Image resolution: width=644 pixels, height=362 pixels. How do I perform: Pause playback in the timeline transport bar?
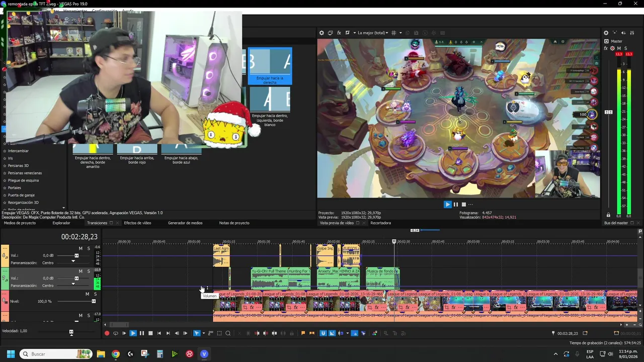pyautogui.click(x=142, y=333)
